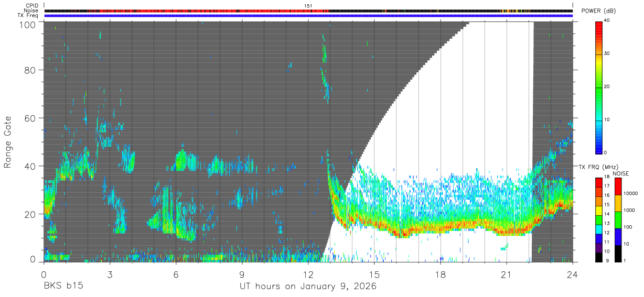Click the BKS b15 radar label
The height and width of the screenshot is (297, 644).
[63, 287]
